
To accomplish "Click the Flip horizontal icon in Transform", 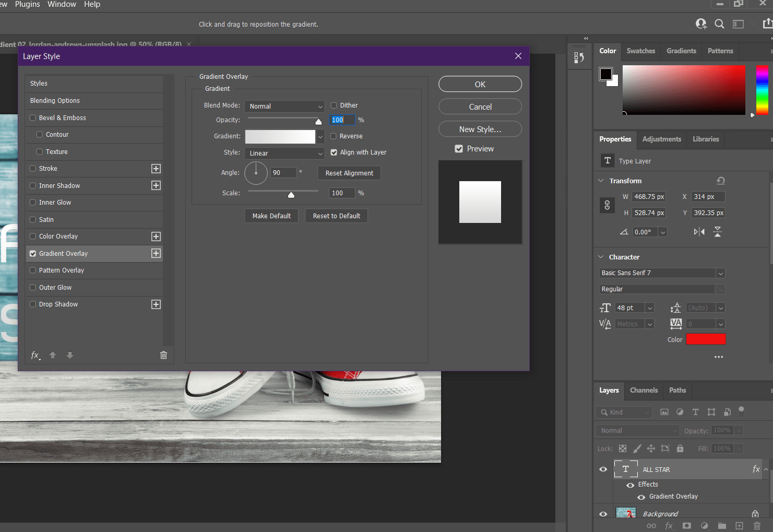I will [698, 231].
